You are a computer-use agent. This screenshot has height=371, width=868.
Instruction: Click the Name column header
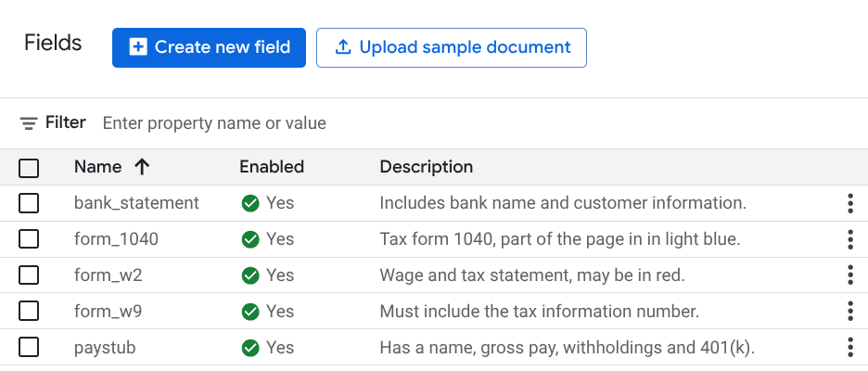click(98, 167)
